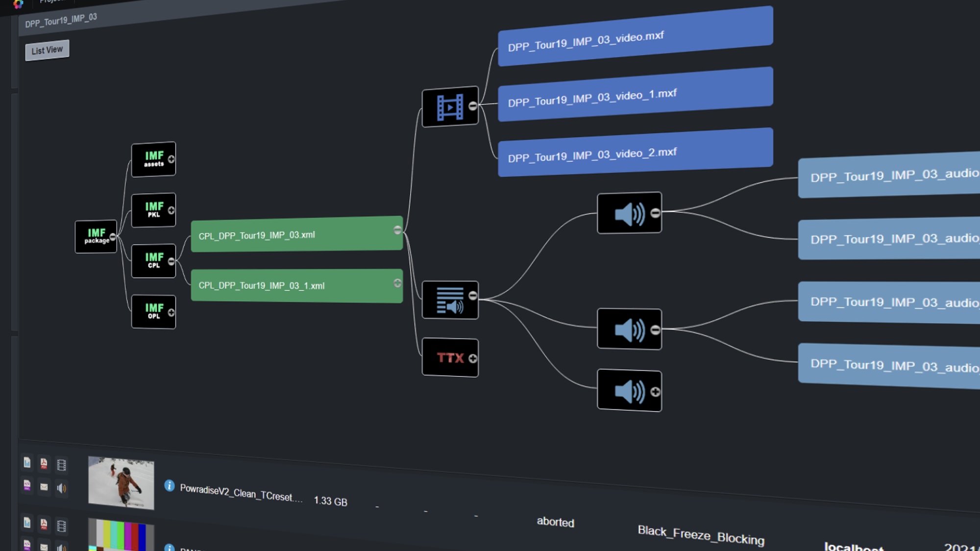Collapse the CPL_DPP_Tour19_IMP_03.xml node
Image resolution: width=980 pixels, height=551 pixels.
397,230
